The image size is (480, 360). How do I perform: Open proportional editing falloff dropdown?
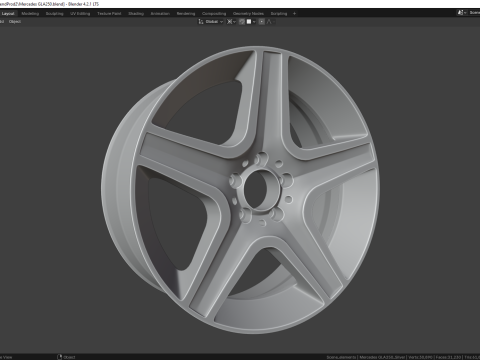[x=271, y=22]
